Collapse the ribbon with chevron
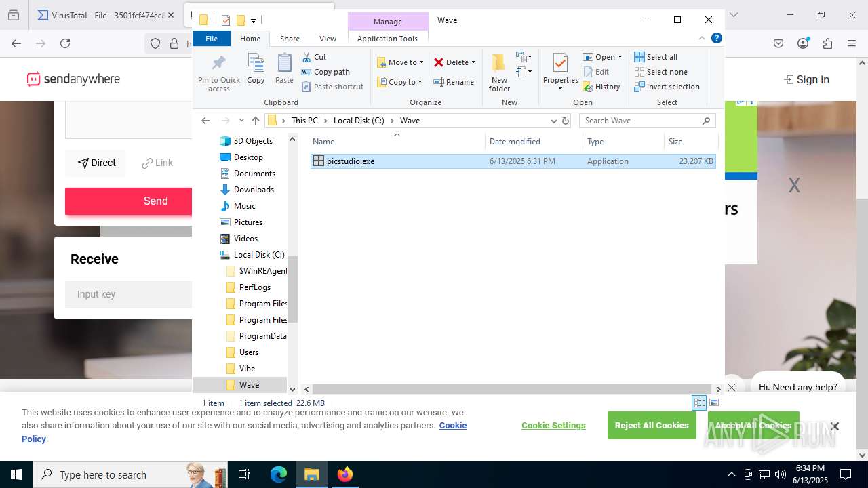 702,39
